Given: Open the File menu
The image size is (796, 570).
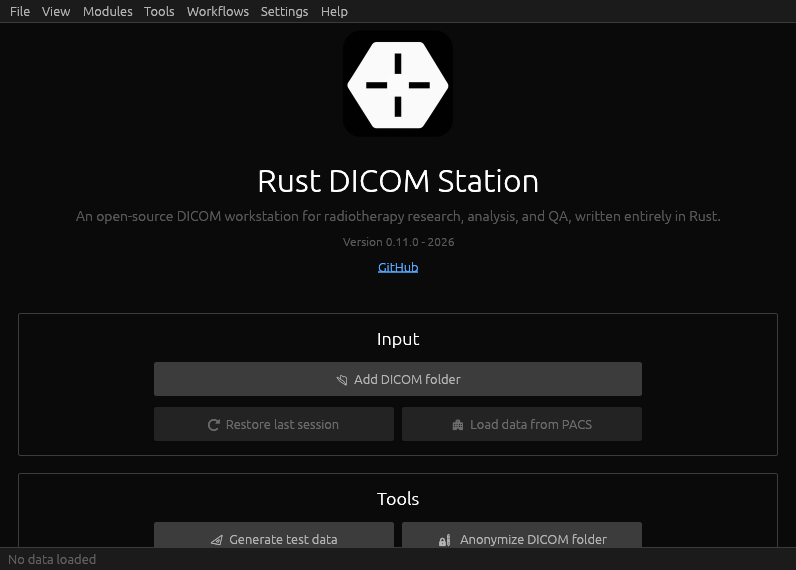Looking at the screenshot, I should (20, 11).
